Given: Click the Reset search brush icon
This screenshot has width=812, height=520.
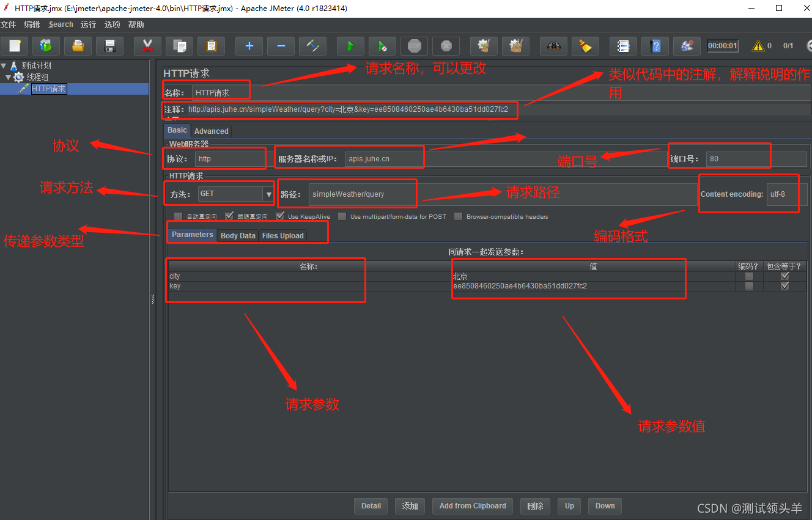Looking at the screenshot, I should click(x=585, y=46).
